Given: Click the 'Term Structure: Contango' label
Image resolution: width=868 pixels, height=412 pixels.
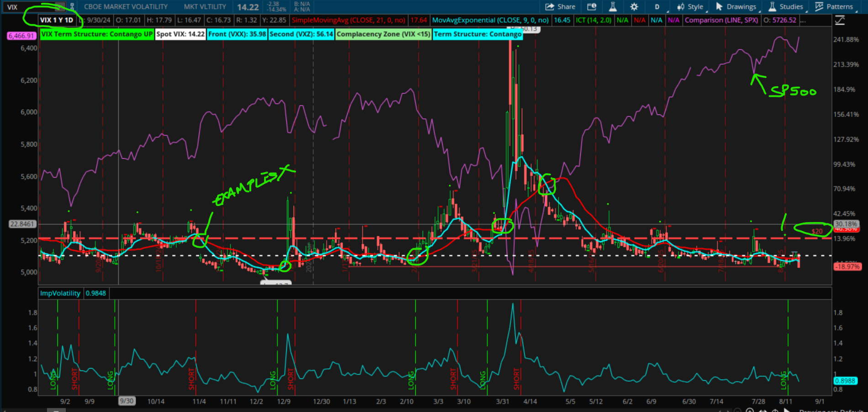Looking at the screenshot, I should [x=477, y=34].
